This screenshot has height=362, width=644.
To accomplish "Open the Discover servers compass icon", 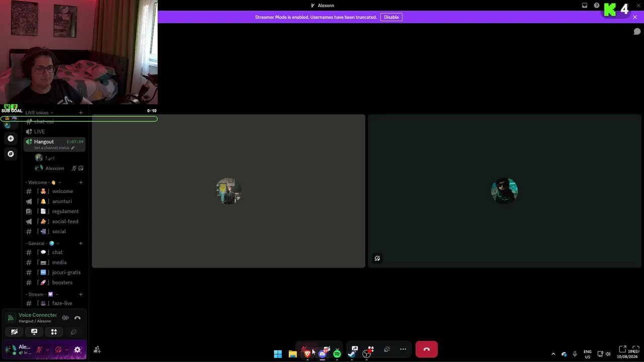I will (11, 154).
